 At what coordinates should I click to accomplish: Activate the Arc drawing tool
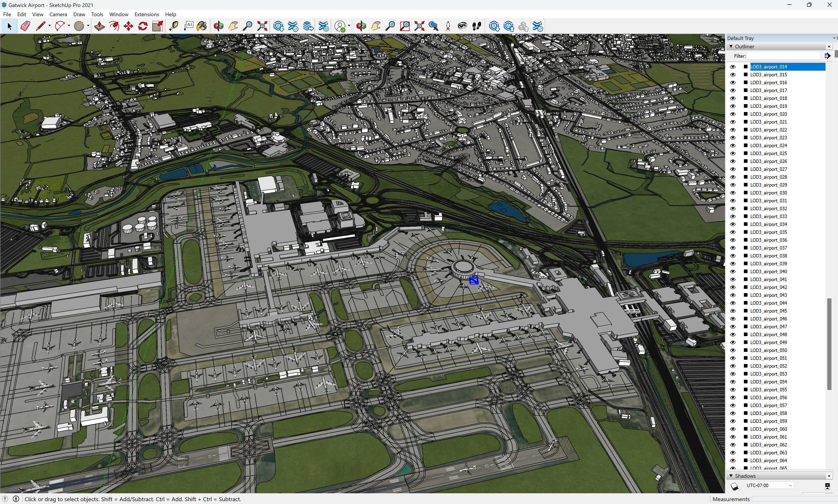click(x=60, y=26)
